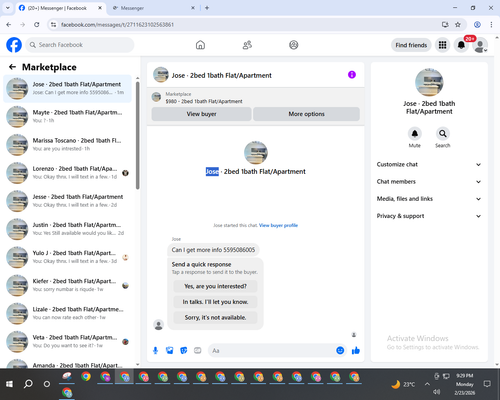
Task: Click the browser address bar URL
Action: 117,25
